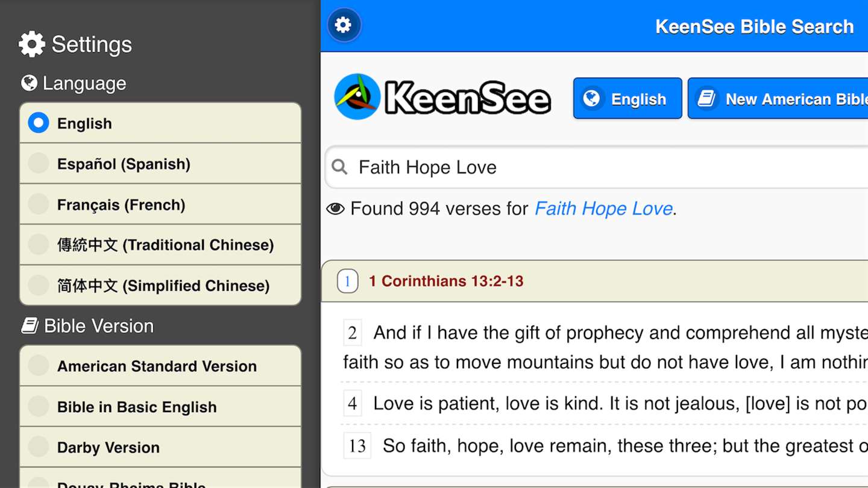
Task: Select American Standard Version radio button
Action: (x=39, y=366)
